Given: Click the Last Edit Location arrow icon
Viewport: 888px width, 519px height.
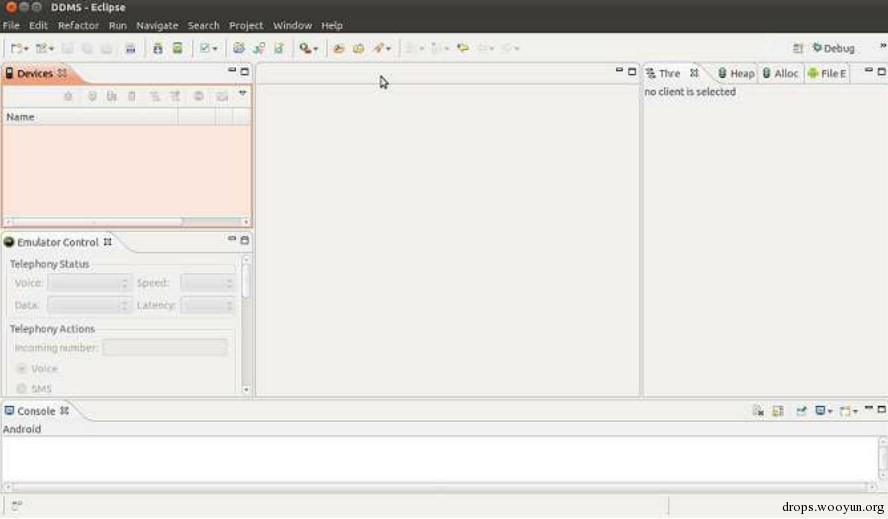Looking at the screenshot, I should point(463,48).
